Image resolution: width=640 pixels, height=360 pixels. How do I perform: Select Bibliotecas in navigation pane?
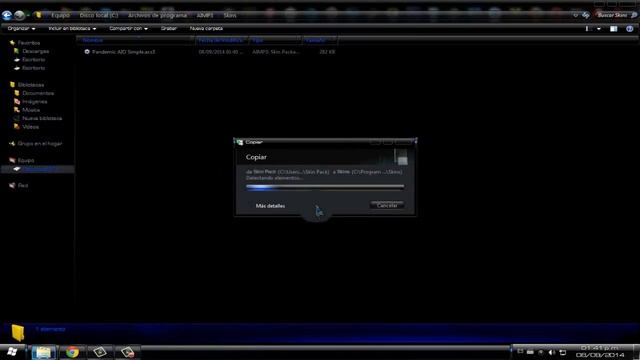click(31, 85)
